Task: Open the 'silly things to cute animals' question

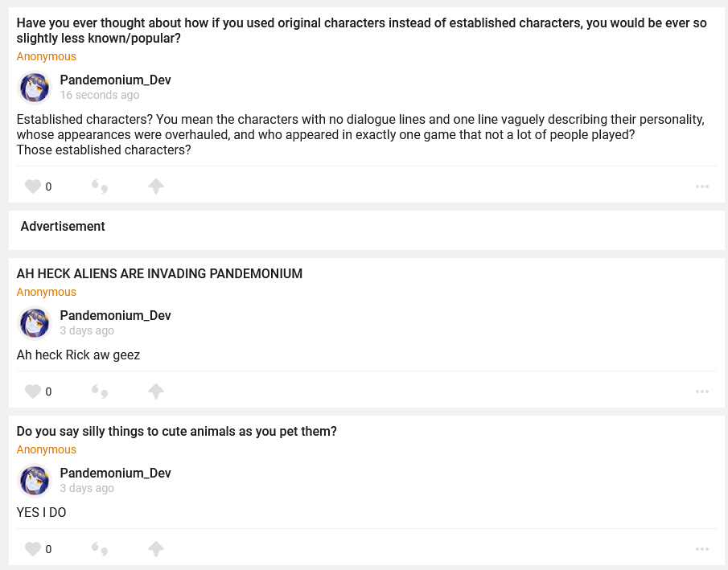Action: pyautogui.click(x=176, y=431)
